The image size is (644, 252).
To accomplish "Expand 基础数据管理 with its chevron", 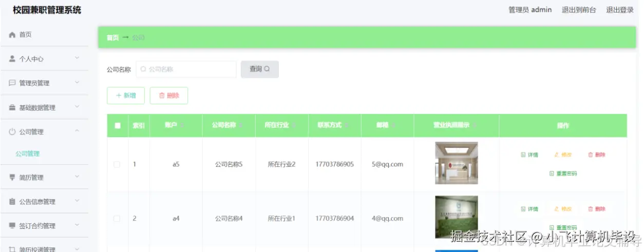I will 77,107.
